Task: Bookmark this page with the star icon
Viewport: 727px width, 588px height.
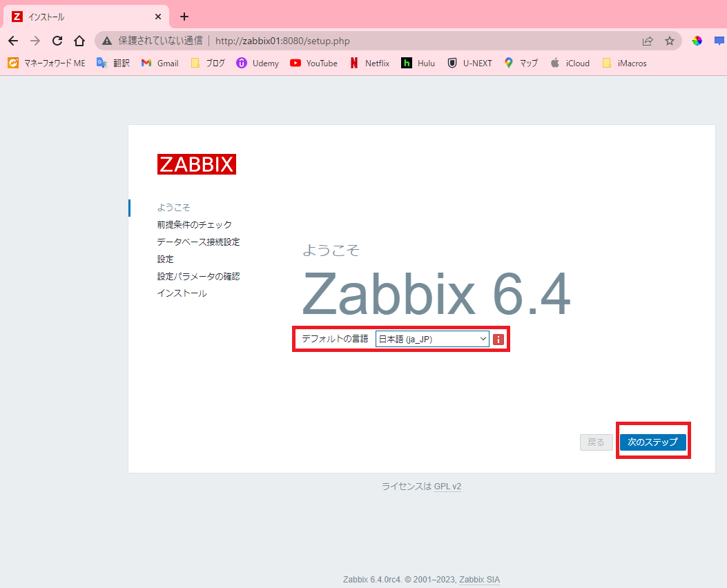Action: point(669,41)
